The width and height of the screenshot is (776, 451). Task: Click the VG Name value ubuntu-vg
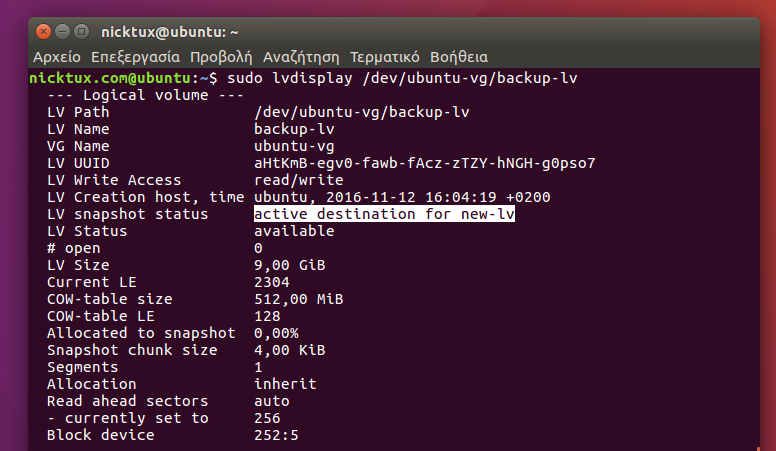click(x=294, y=146)
